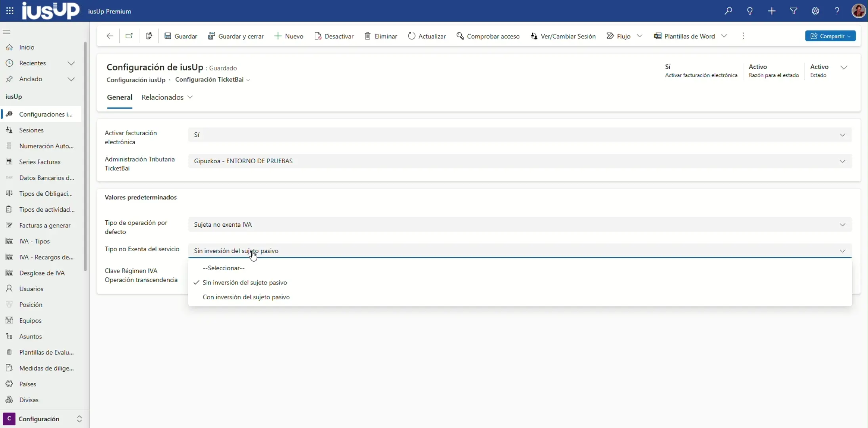This screenshot has width=868, height=428.
Task: Open the settings gear icon
Action: point(815,11)
